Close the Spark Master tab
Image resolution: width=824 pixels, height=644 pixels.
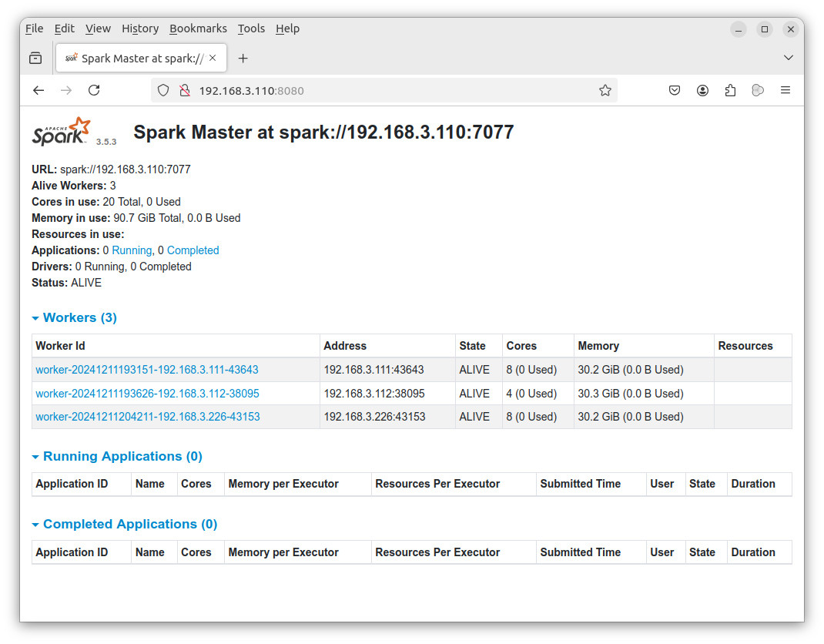(x=213, y=58)
